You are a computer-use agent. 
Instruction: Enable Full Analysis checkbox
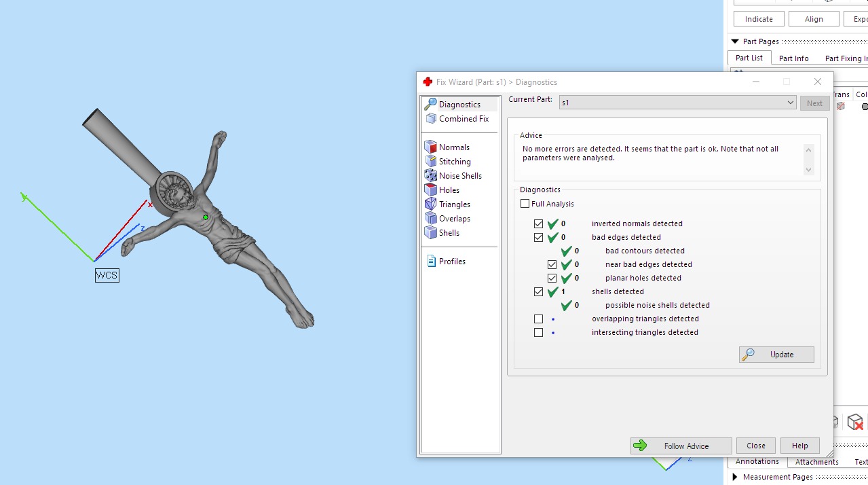click(525, 204)
